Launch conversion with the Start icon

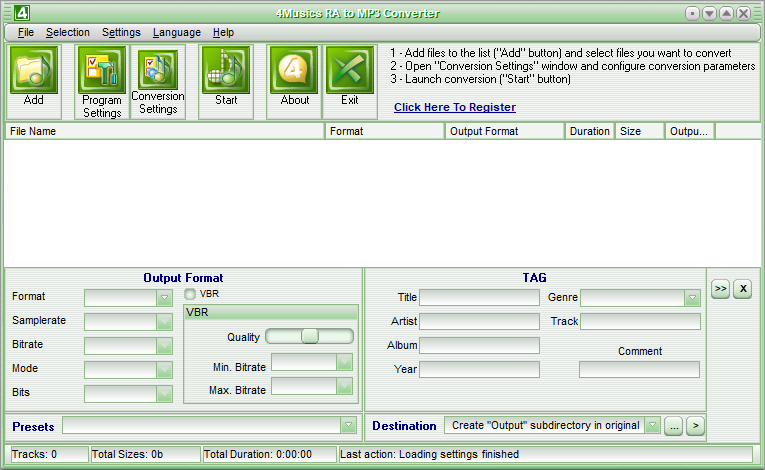pos(226,70)
